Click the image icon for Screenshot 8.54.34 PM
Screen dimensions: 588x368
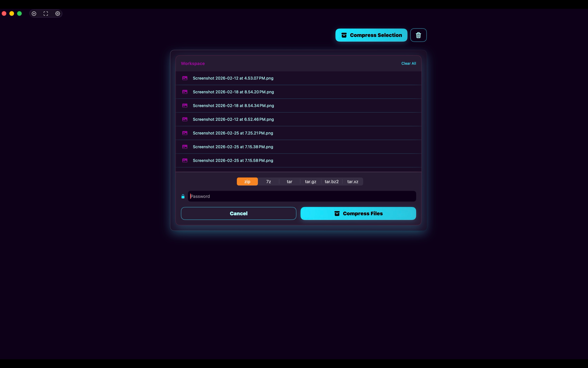click(x=185, y=106)
